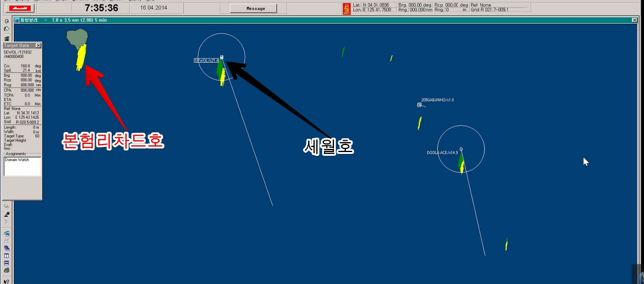The height and width of the screenshot is (284, 644).
Task: Click the cascade windows icon
Action: click(6, 248)
